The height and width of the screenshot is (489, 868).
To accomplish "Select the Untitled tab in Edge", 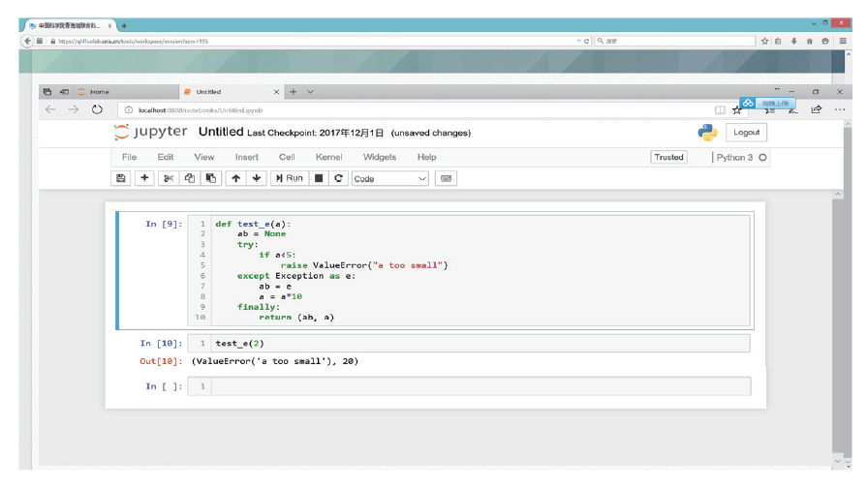I will (x=232, y=92).
